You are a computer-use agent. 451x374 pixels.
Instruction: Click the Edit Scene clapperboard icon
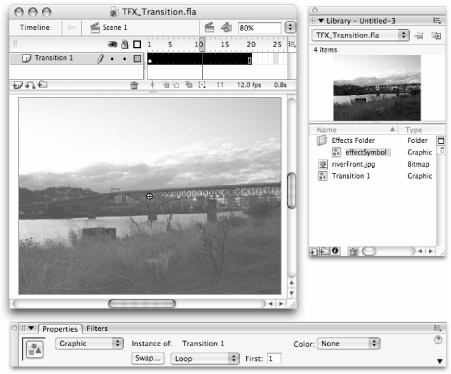click(x=209, y=27)
